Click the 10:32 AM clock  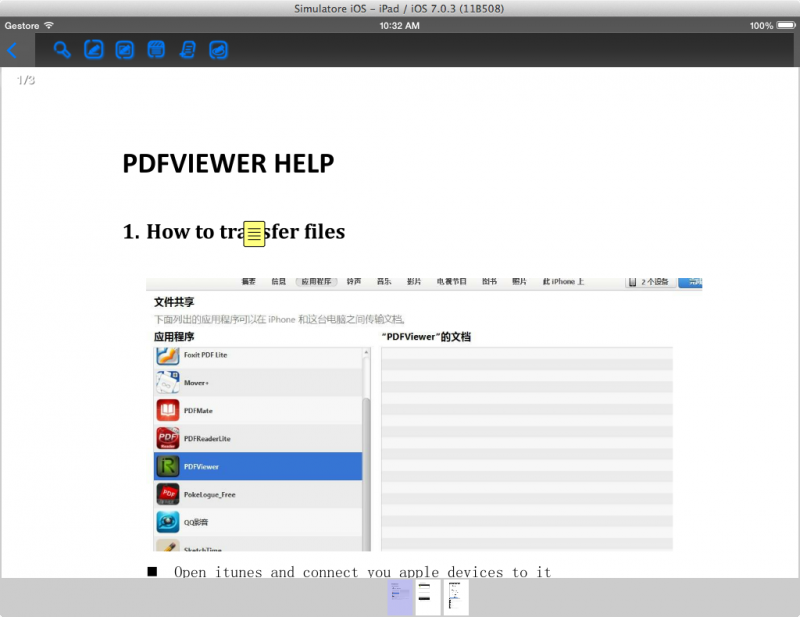[399, 25]
